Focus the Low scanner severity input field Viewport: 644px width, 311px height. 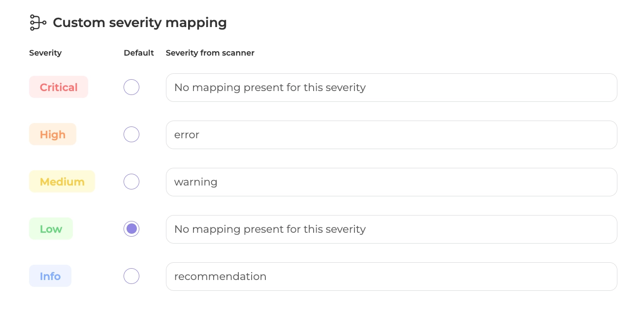[391, 229]
